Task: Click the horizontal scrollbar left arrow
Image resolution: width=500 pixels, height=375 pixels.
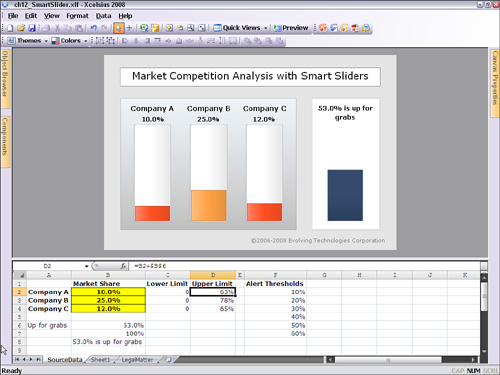Action: click(x=330, y=360)
